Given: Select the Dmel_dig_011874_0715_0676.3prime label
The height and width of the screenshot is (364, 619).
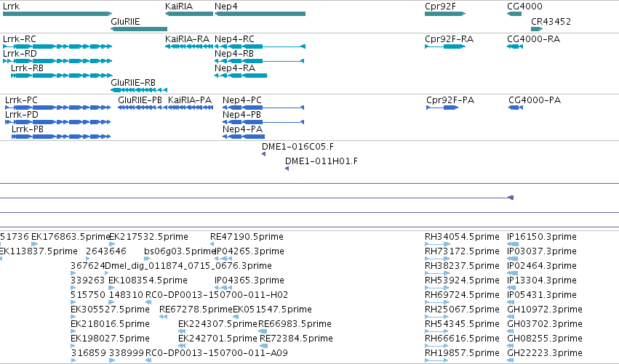Looking at the screenshot, I should tap(188, 266).
